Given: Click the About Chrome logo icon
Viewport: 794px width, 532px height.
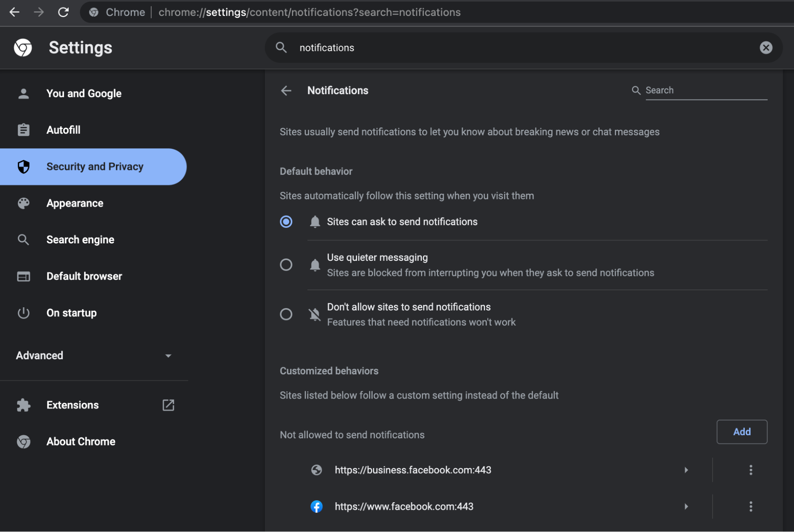Looking at the screenshot, I should [x=24, y=441].
